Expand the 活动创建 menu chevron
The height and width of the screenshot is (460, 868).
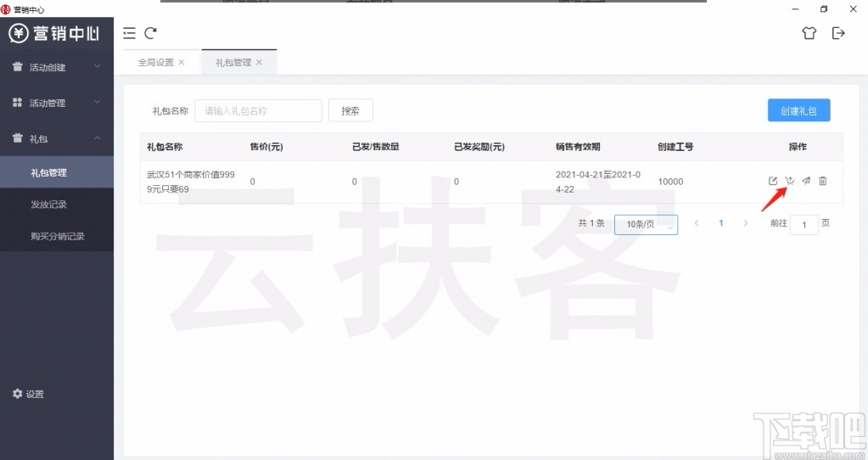pos(98,66)
